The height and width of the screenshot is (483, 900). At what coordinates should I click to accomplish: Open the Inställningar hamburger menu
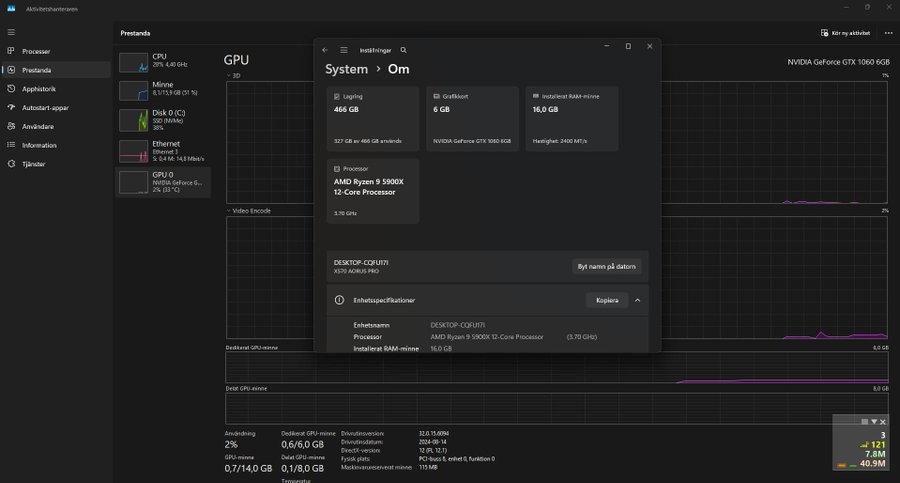pos(344,49)
